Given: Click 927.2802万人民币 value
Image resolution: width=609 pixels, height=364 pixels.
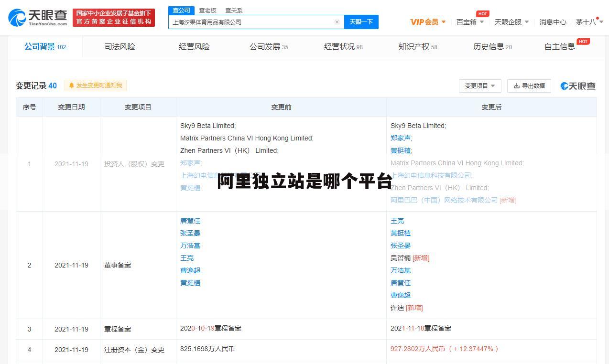Looking at the screenshot, I should coord(418,349).
